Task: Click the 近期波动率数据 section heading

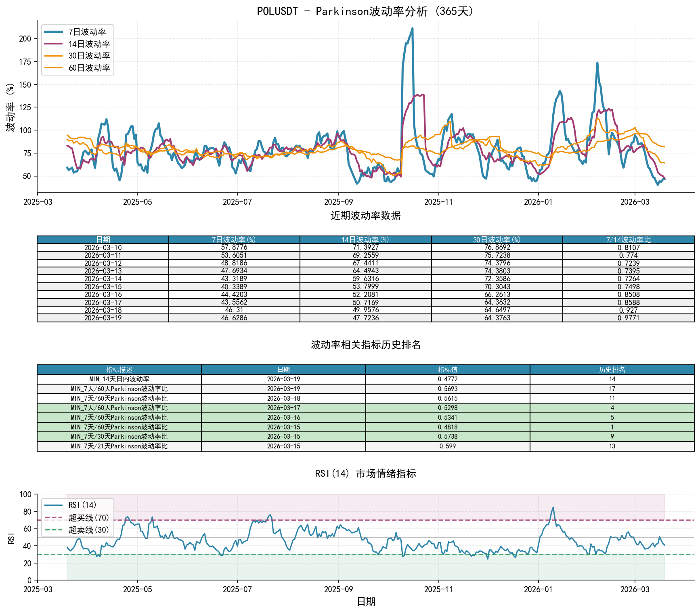Action: point(365,216)
